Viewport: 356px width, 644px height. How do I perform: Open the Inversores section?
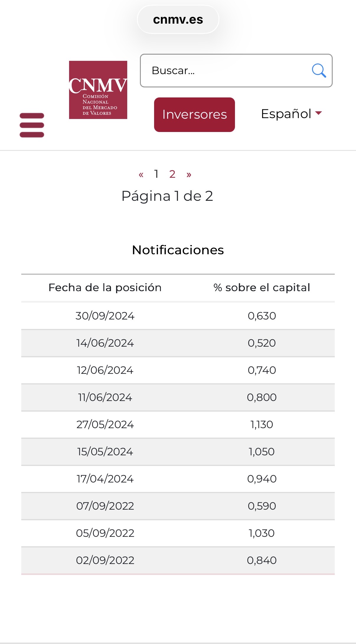(195, 115)
